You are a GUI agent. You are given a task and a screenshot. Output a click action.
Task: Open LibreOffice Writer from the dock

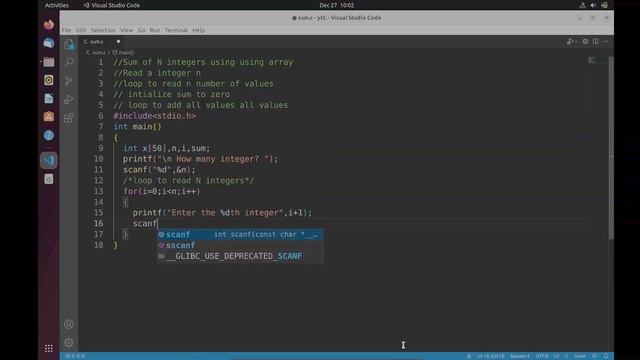tap(49, 98)
